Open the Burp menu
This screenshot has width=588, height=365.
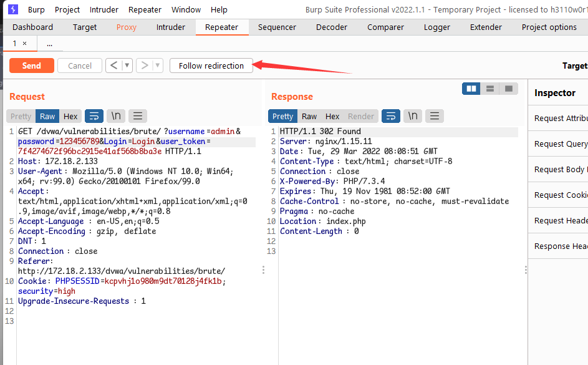click(36, 10)
